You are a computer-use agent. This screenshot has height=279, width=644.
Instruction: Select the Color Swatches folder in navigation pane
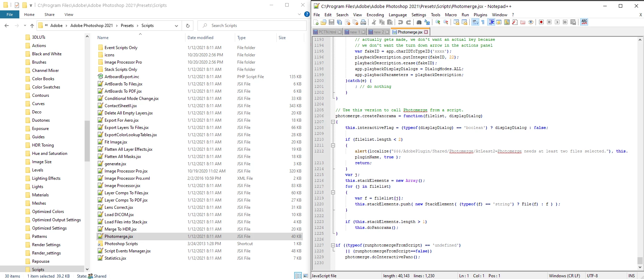[x=46, y=87]
